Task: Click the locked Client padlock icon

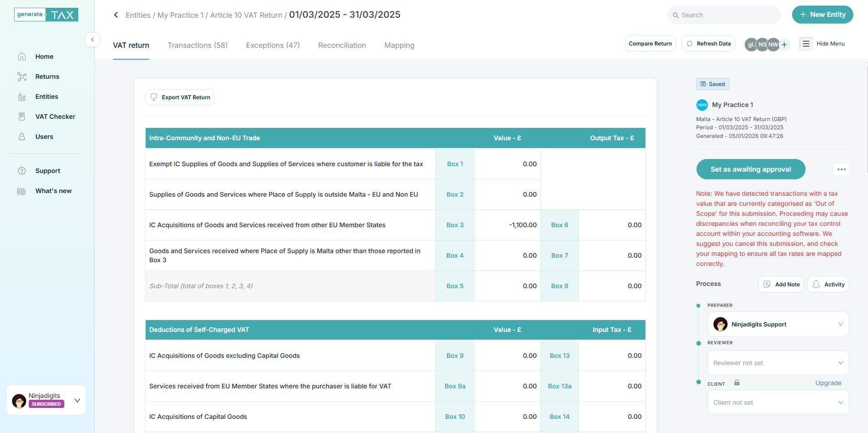Action: coord(736,383)
